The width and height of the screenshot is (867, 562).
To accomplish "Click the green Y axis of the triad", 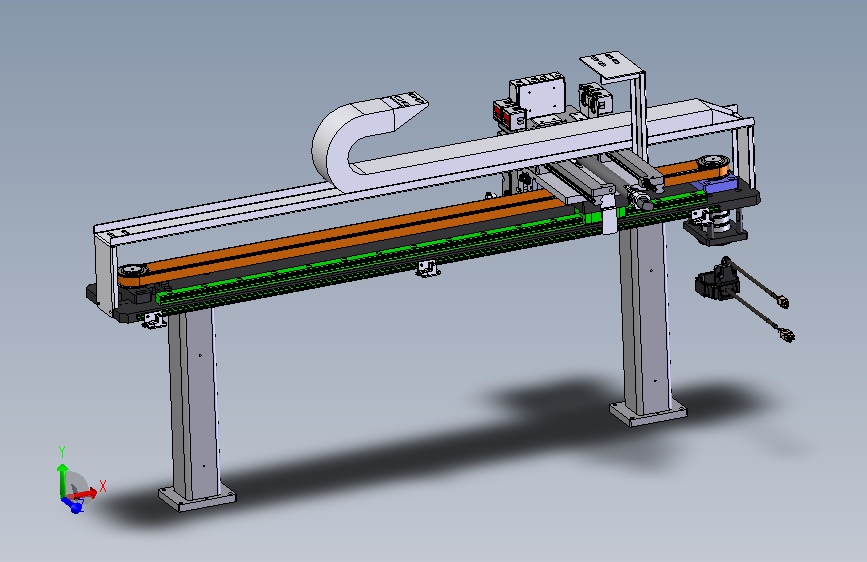I will (62, 480).
